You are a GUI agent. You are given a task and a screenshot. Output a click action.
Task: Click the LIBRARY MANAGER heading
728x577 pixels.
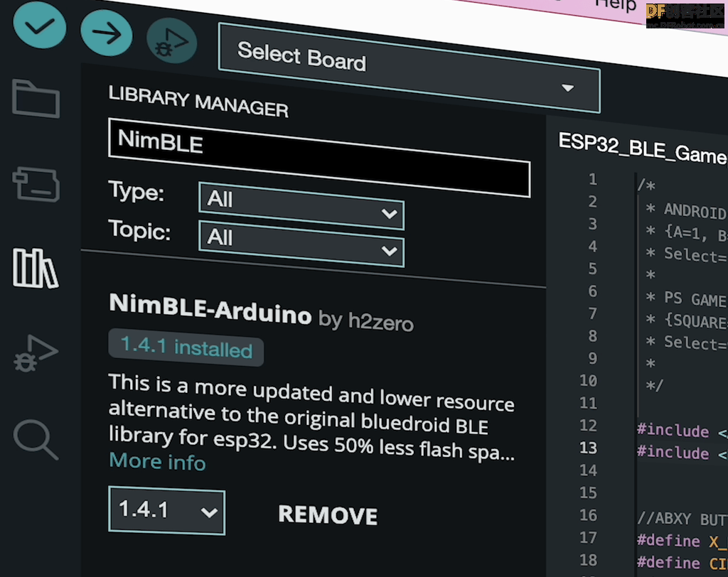tap(198, 101)
